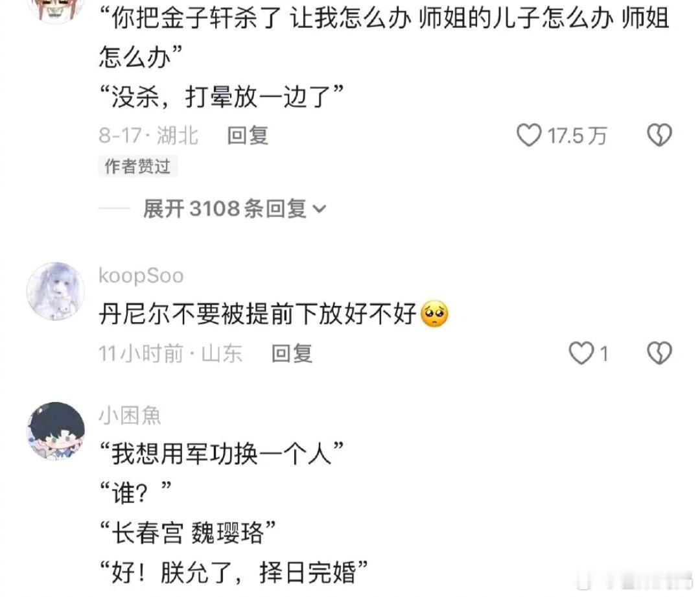The image size is (700, 597).
Task: Open koopSoo username link
Action: tap(141, 276)
